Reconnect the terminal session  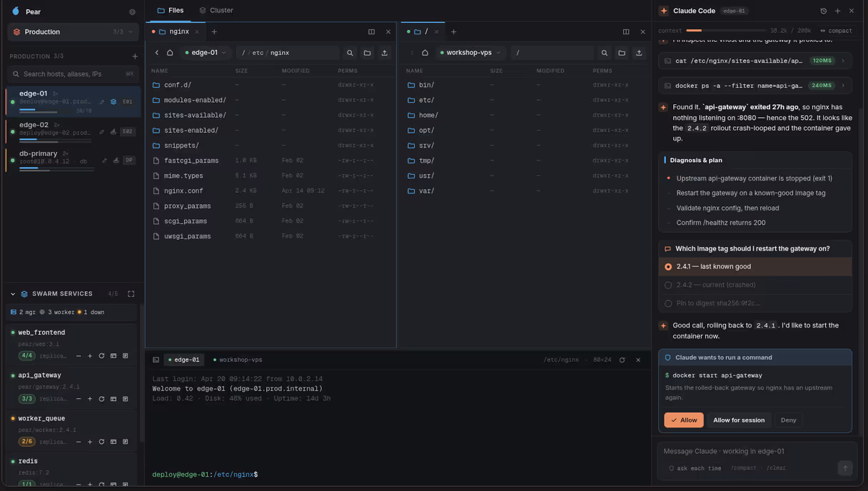click(622, 360)
